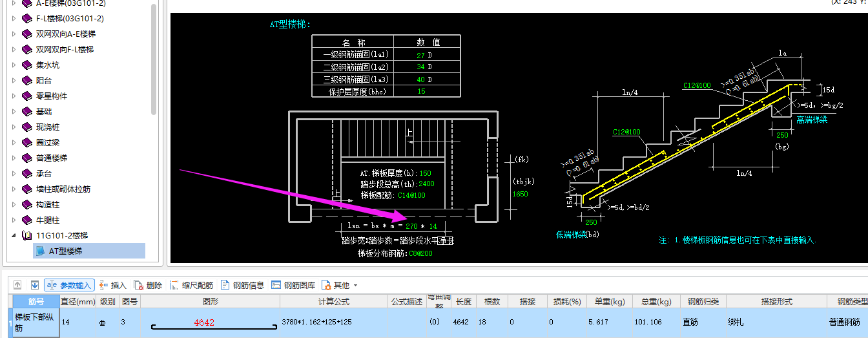Viewport: 868px width, 338px height.
Task: Click the tree panel vertical scrollbar
Action: click(x=154, y=58)
